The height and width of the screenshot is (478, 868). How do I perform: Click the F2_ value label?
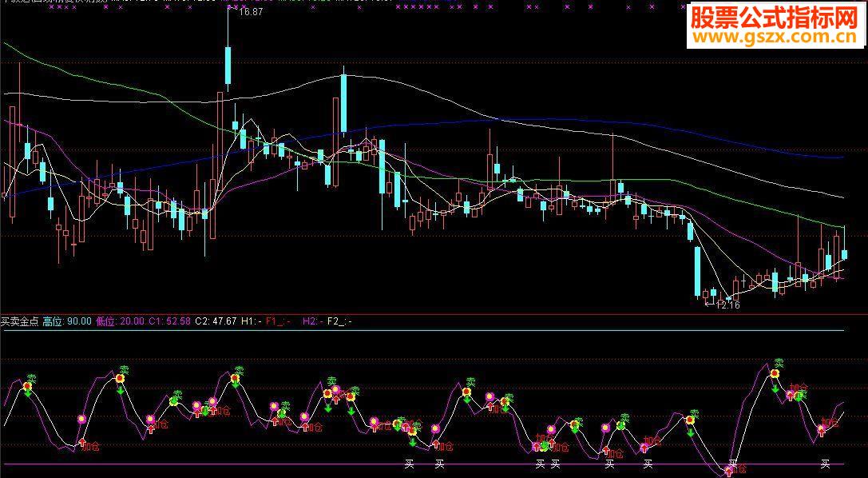(339, 321)
